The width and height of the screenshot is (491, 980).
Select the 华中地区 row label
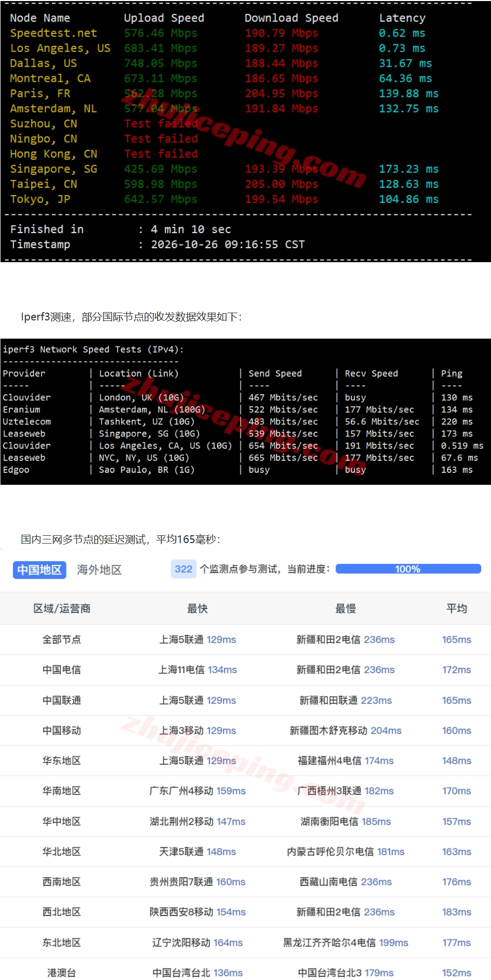[x=62, y=821]
